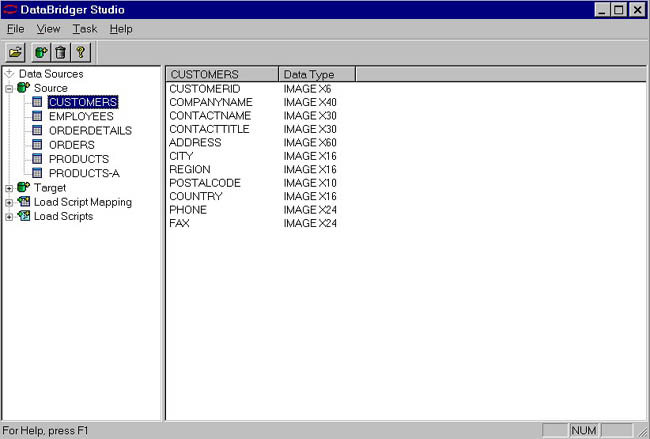Expand the Target tree node
This screenshot has width=650, height=439.
[x=9, y=188]
